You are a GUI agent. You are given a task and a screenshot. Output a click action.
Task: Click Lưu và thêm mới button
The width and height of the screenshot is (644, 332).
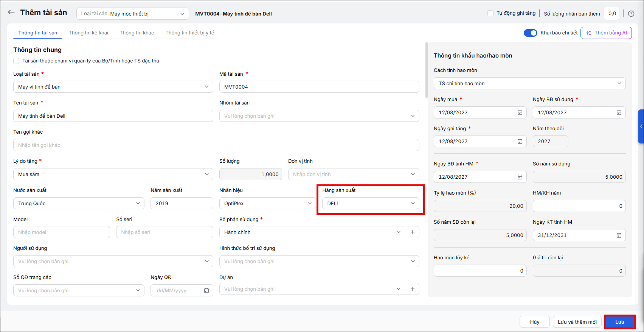point(577,322)
